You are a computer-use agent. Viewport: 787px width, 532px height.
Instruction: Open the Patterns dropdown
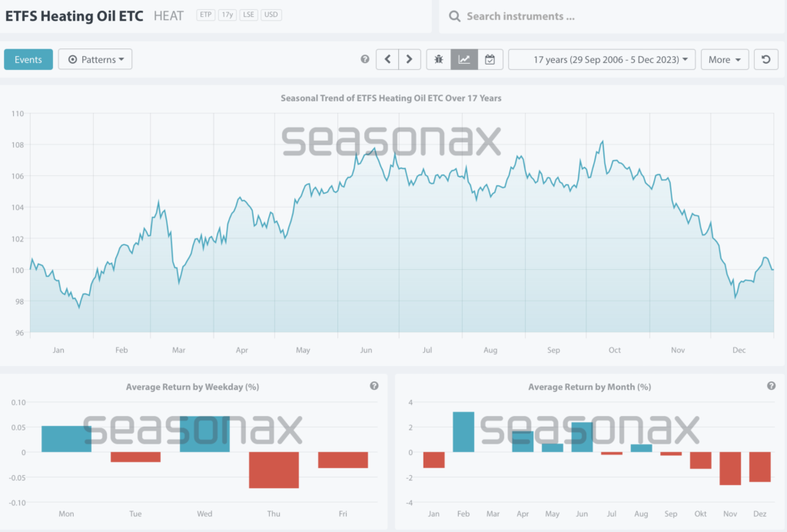click(x=95, y=59)
